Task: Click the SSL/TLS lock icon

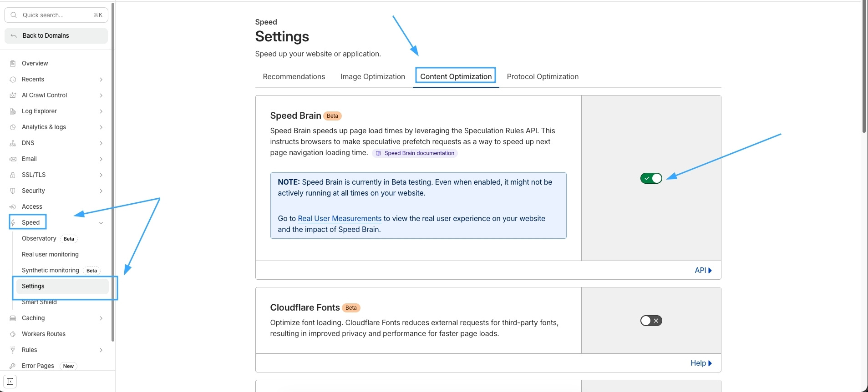Action: click(13, 175)
